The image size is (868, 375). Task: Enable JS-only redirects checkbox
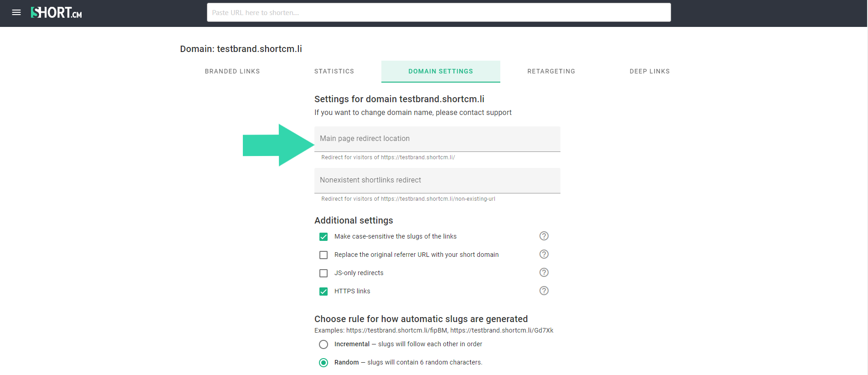(x=324, y=273)
